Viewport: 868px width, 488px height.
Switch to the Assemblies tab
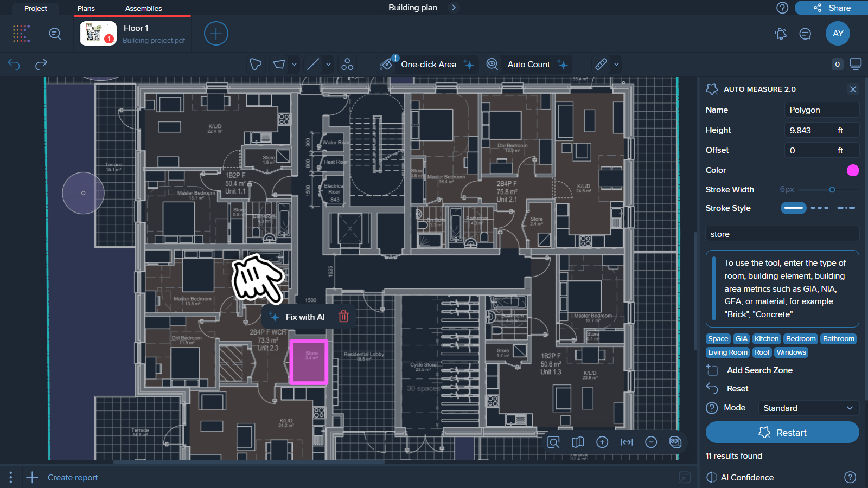144,8
